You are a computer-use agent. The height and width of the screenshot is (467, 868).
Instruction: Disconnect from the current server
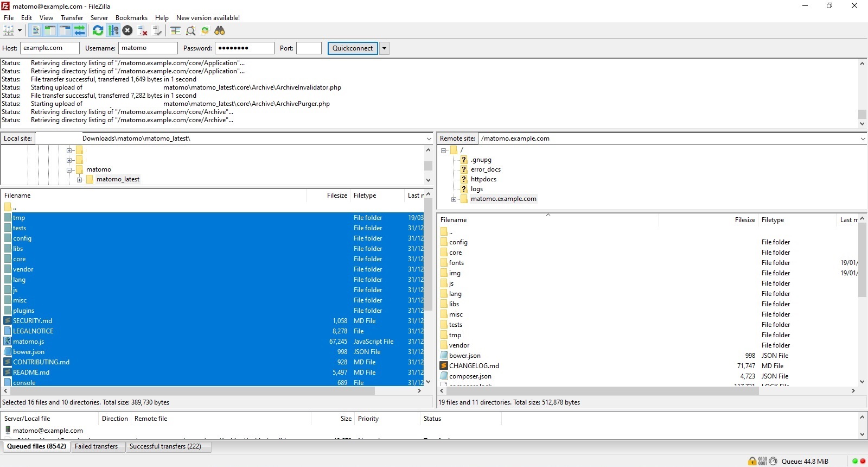click(143, 31)
